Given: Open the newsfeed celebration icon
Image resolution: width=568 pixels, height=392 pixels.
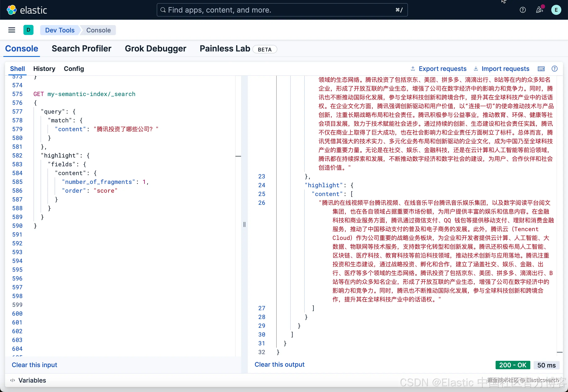Looking at the screenshot, I should (x=539, y=10).
